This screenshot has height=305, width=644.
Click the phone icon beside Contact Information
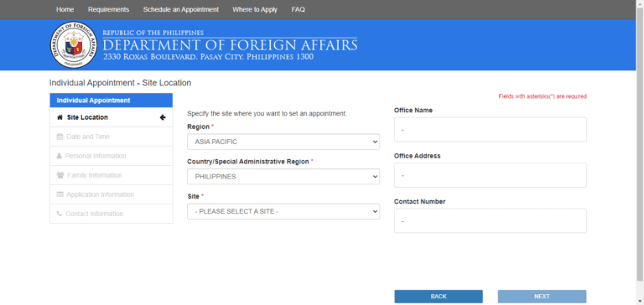pos(60,214)
